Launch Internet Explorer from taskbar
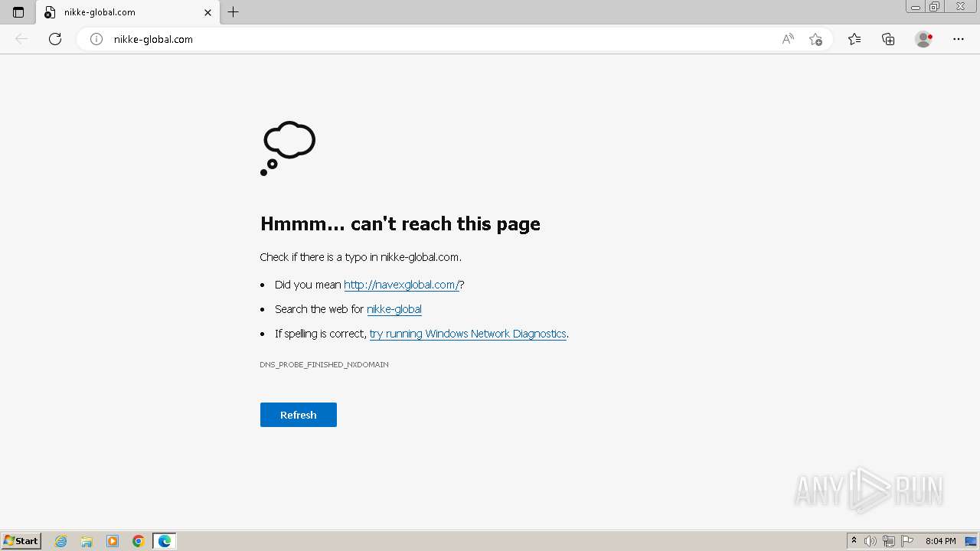Image resolution: width=980 pixels, height=551 pixels. pos(61,541)
